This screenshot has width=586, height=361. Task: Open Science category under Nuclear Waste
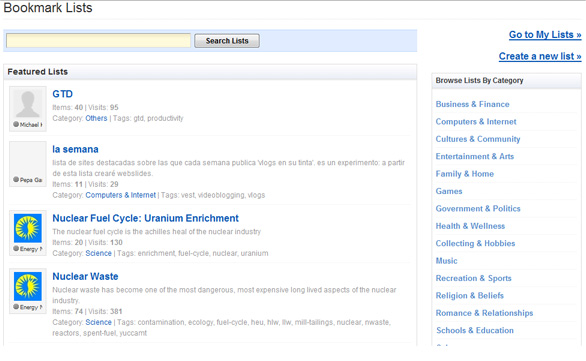[x=98, y=322]
